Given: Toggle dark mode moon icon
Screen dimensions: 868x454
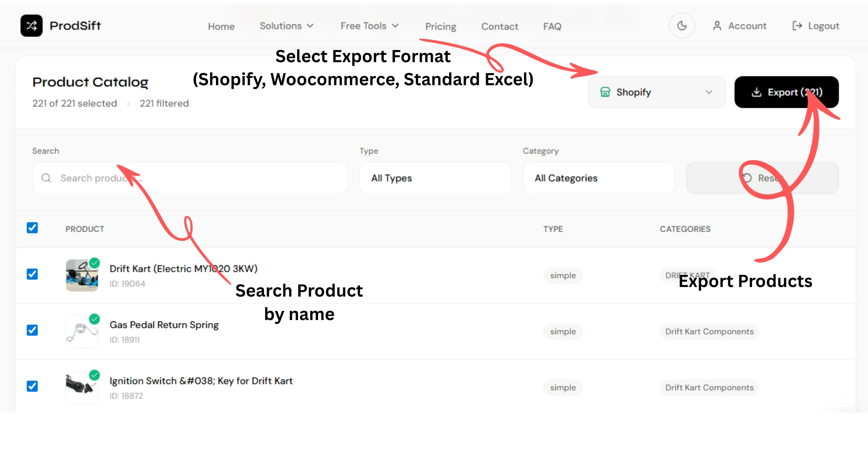Looking at the screenshot, I should pos(682,26).
